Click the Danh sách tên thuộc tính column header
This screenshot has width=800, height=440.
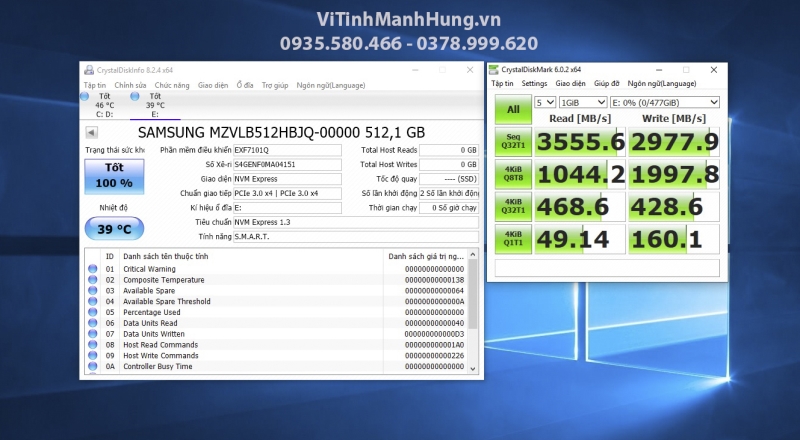[x=166, y=256]
